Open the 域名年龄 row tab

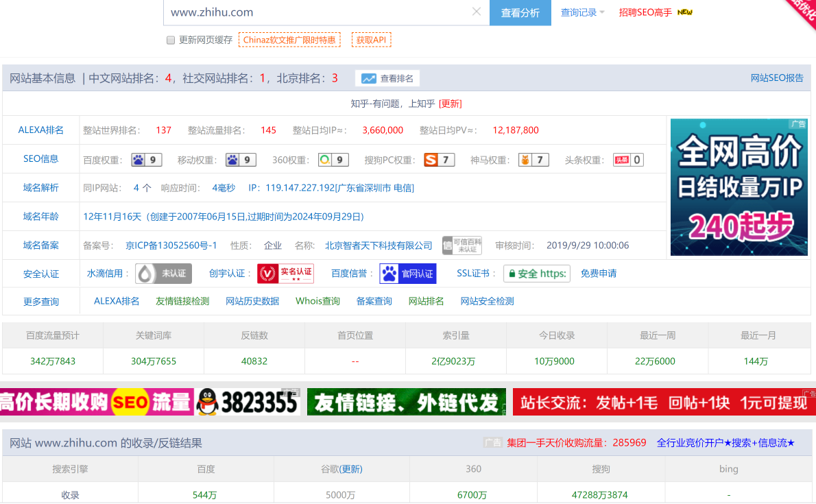[41, 216]
